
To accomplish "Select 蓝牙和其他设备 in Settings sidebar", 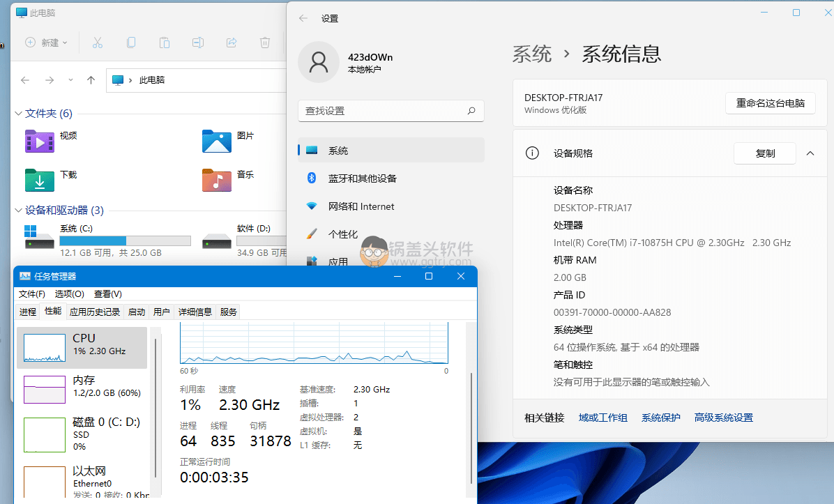I will [391, 178].
